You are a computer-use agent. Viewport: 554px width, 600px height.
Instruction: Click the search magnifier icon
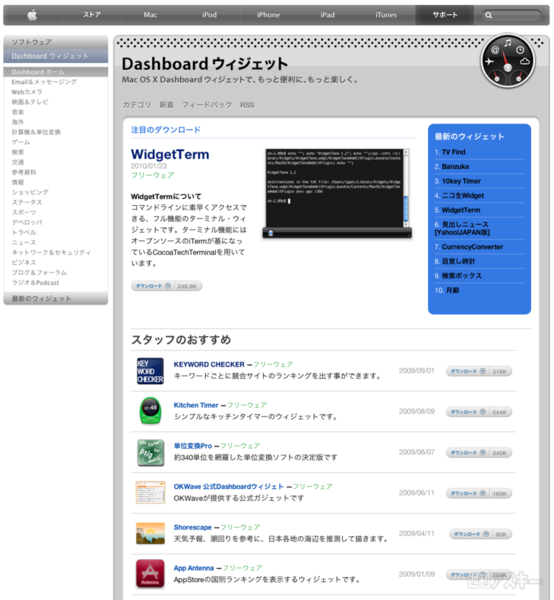coord(489,15)
